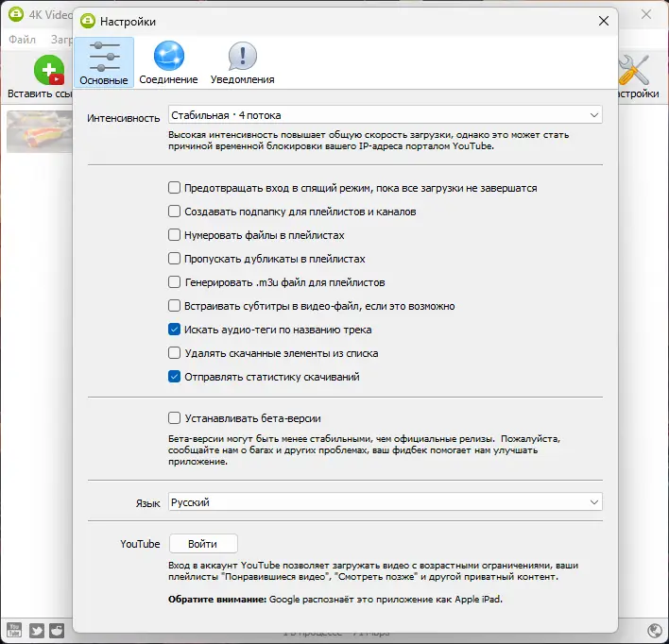
Task: Open the Twitter icon in bottom bar
Action: (36, 630)
